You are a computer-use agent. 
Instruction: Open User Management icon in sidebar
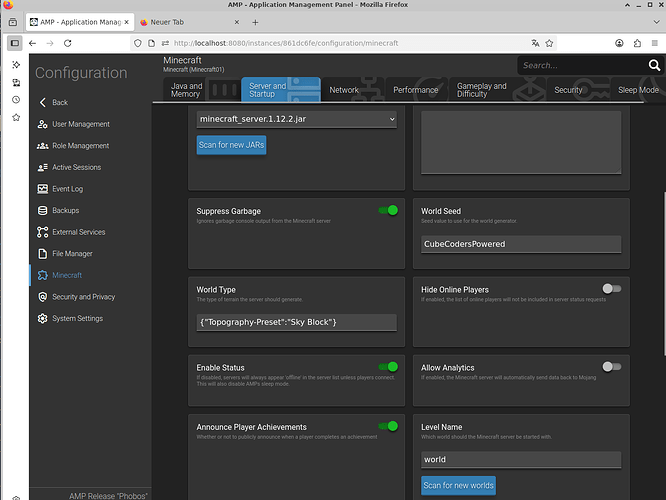(42, 124)
